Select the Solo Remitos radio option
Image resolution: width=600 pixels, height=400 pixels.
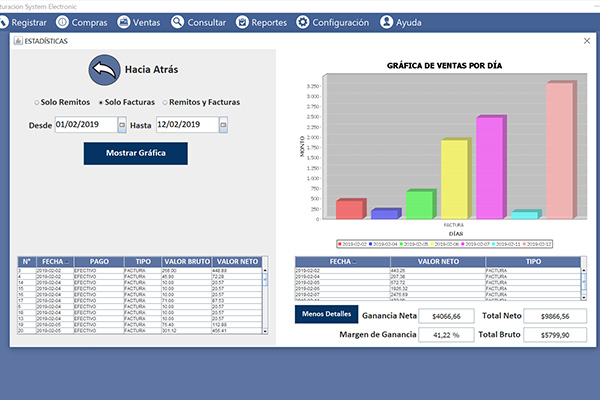(37, 102)
